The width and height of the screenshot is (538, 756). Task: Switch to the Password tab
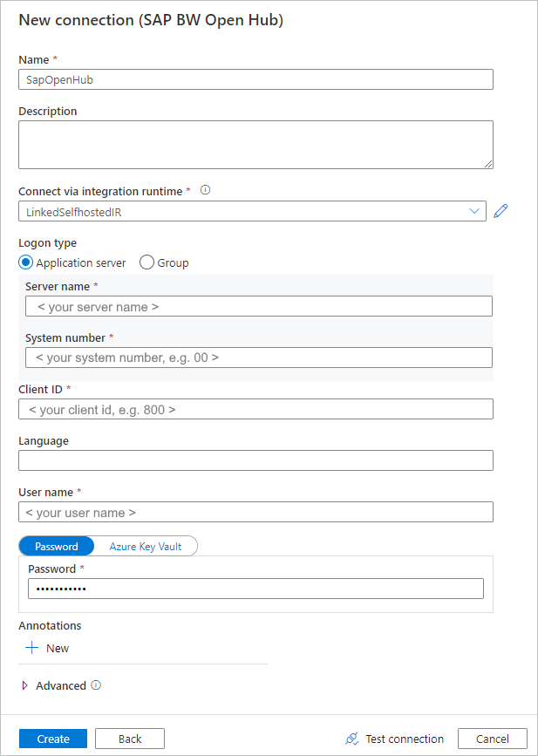tap(56, 546)
